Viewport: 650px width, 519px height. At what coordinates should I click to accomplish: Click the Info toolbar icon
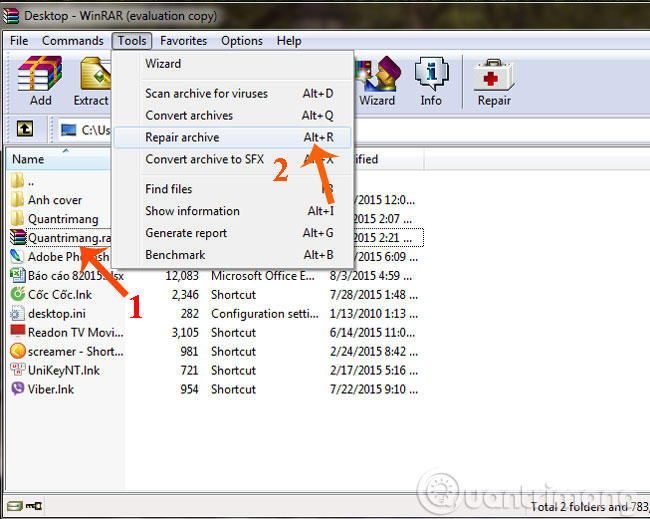click(x=432, y=74)
